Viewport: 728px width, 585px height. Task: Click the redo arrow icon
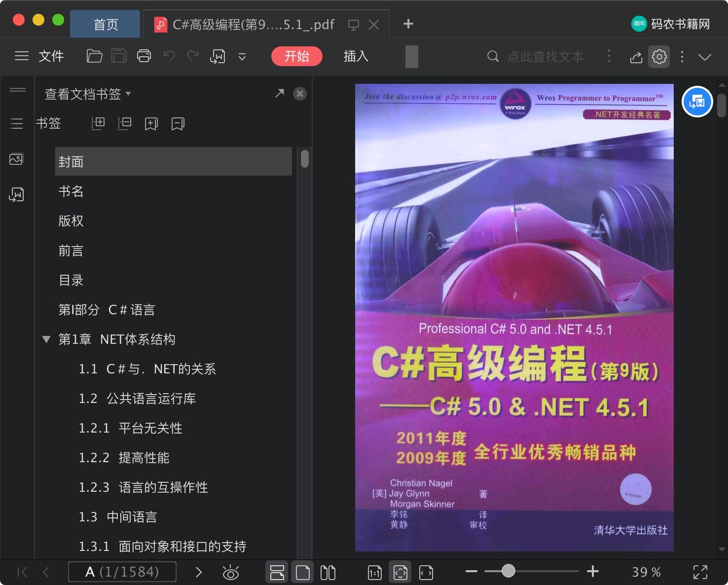(x=193, y=56)
